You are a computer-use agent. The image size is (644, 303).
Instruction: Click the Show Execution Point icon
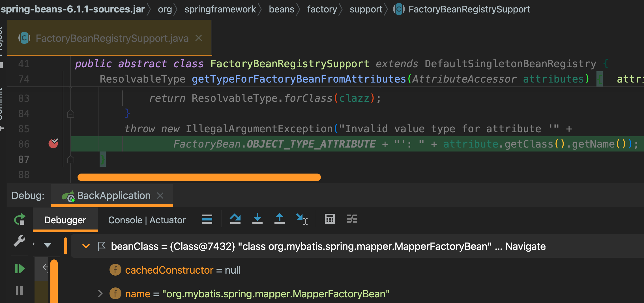point(207,219)
